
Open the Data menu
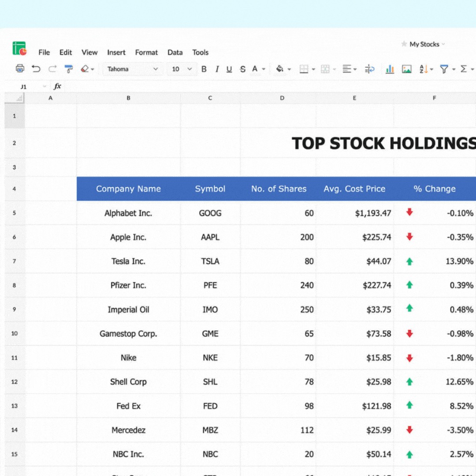(175, 52)
